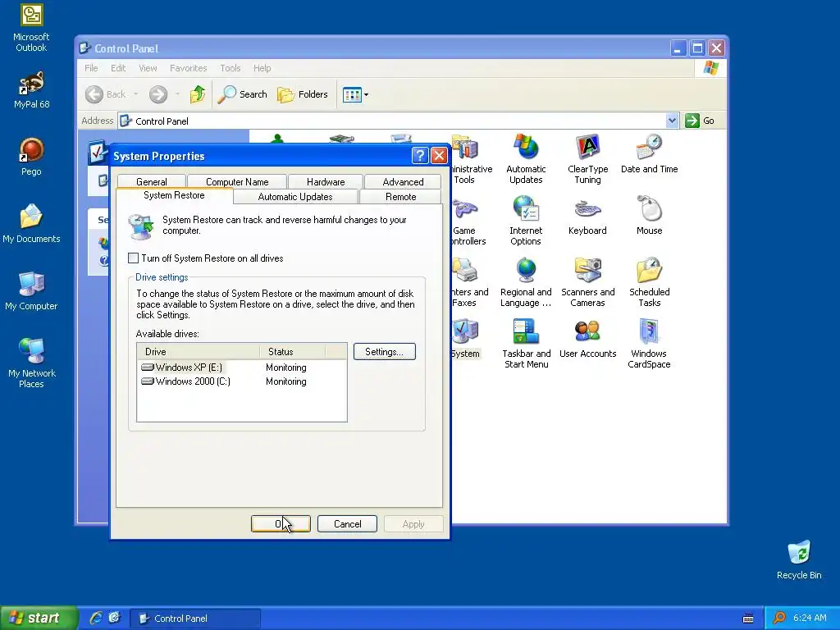The image size is (840, 630).
Task: Click the Up folder toolbar icon
Action: click(x=198, y=94)
